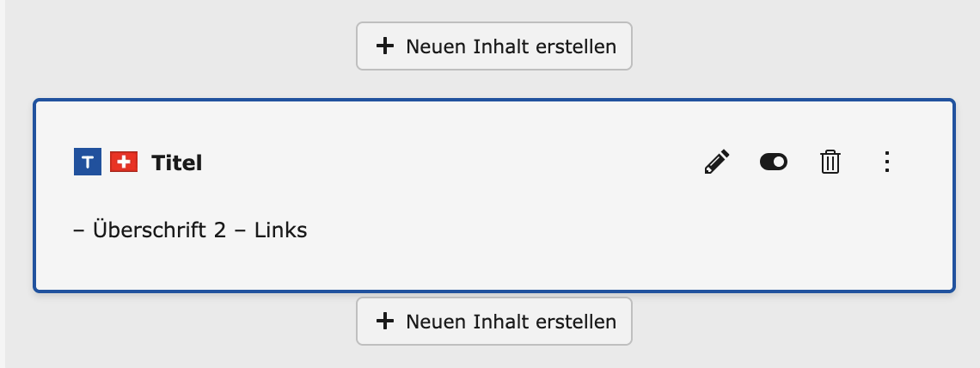The width and height of the screenshot is (980, 368).
Task: Click "Überschrift 2" in the element preview
Action: coord(153,230)
